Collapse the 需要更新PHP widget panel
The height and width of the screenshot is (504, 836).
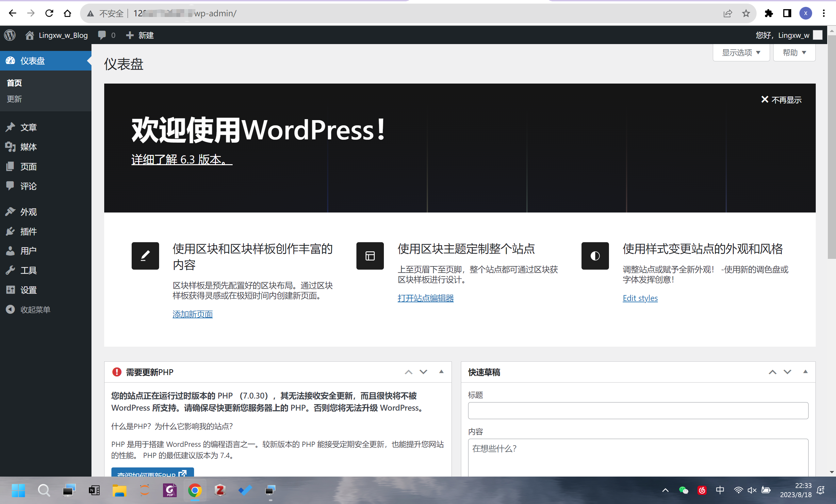point(441,372)
